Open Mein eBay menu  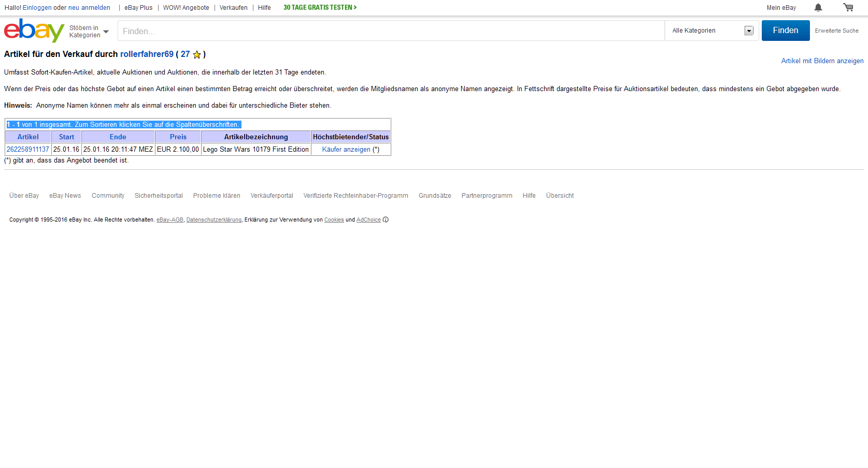(781, 8)
